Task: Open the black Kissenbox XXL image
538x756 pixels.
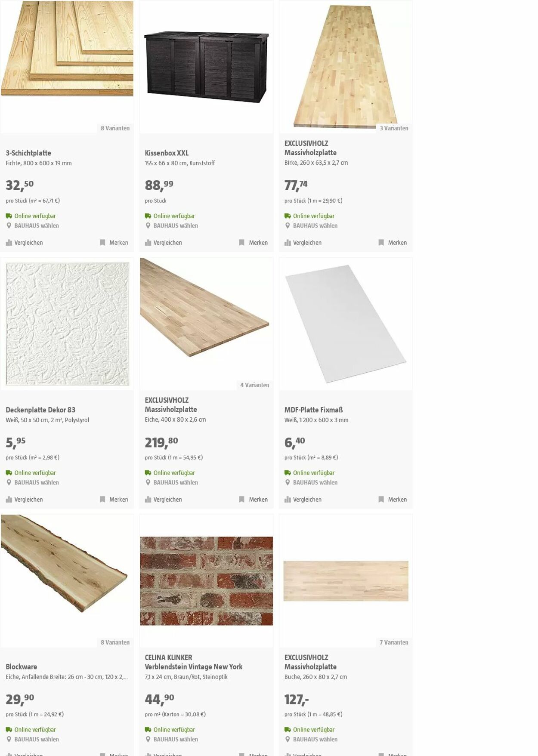Action: pyautogui.click(x=207, y=68)
